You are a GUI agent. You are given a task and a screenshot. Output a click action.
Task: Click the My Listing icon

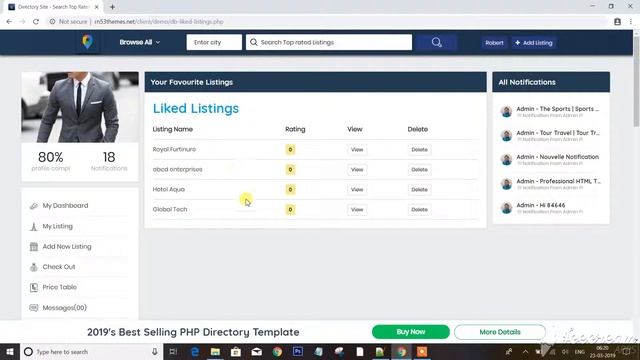click(34, 227)
